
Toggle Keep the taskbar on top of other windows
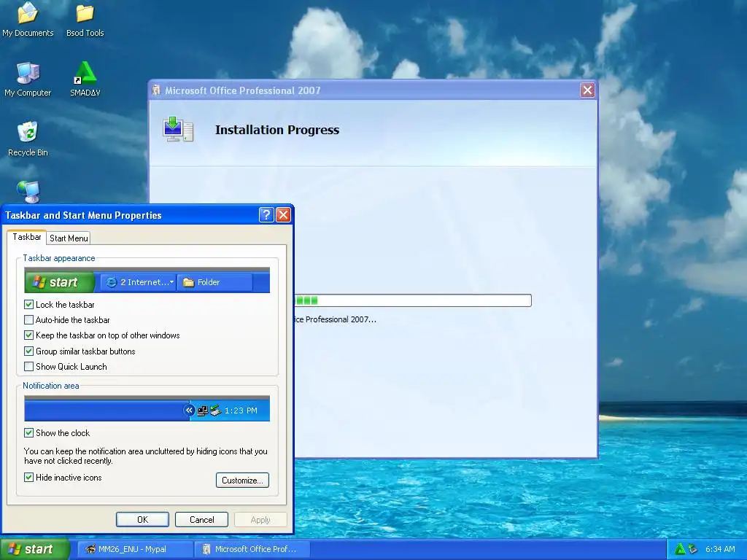click(x=28, y=335)
